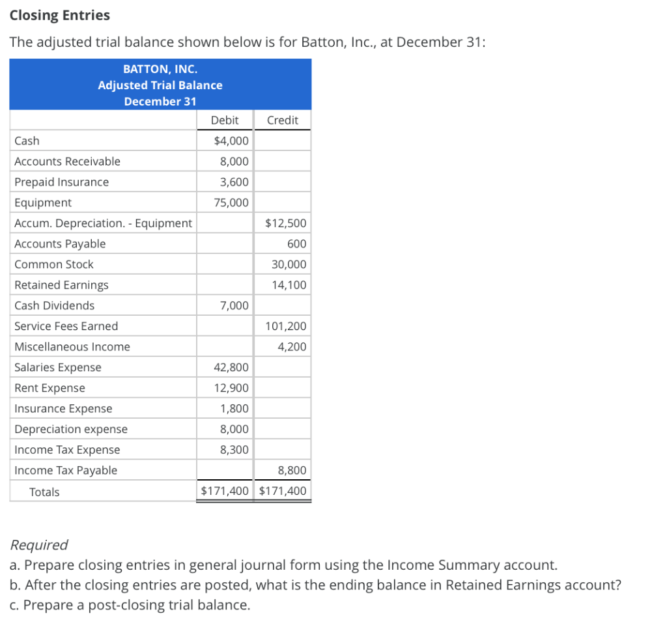Select the 14,100 Retained Earnings credit
This screenshot has width=667, height=644.
coord(289,285)
